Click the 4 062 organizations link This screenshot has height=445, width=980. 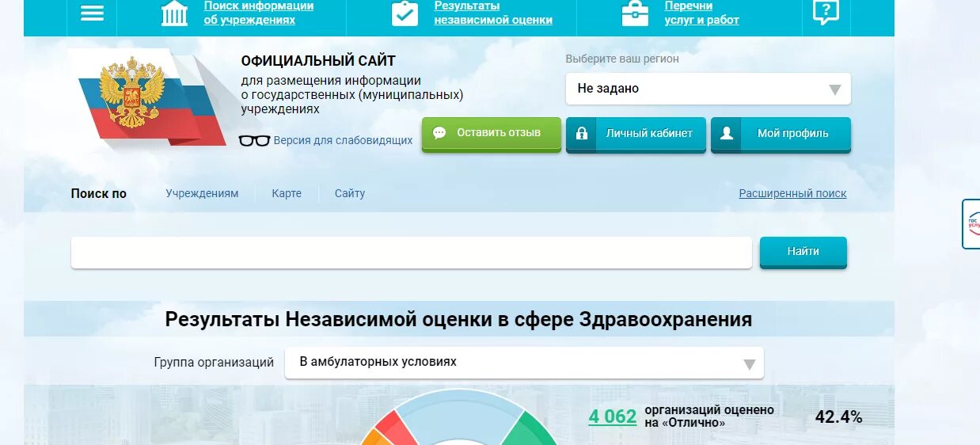[613, 416]
